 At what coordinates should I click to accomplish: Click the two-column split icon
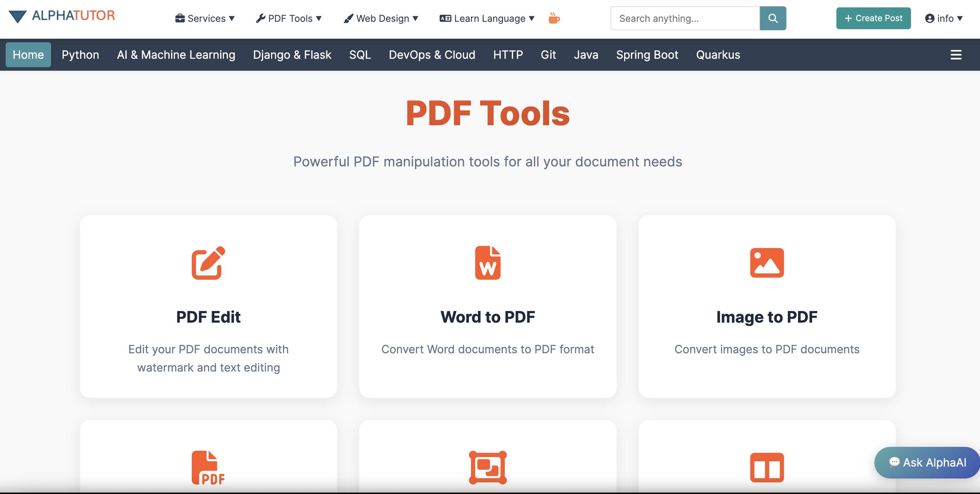point(767,467)
